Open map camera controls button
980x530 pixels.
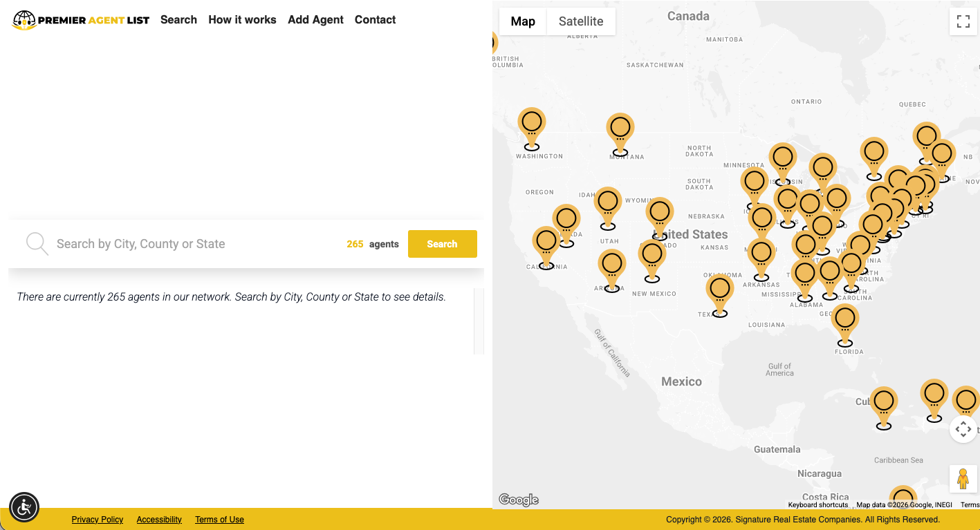click(963, 429)
